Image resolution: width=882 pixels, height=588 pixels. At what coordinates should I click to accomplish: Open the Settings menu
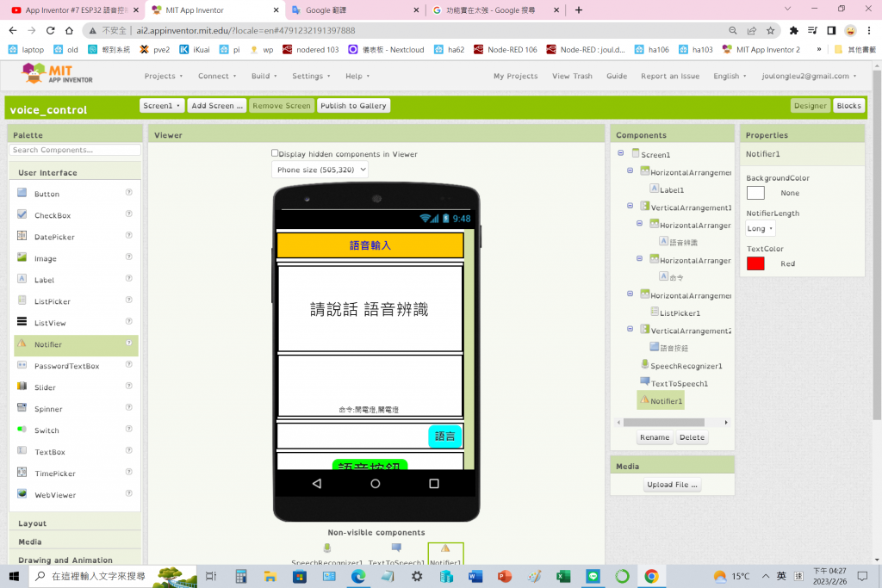pos(311,76)
